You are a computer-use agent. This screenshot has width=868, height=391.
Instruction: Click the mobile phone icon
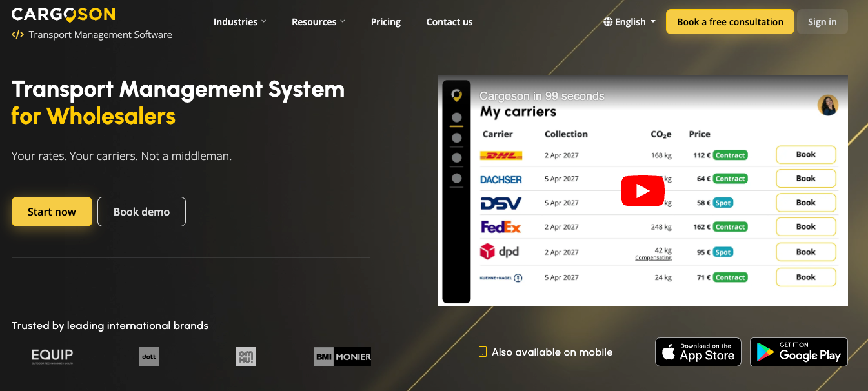pyautogui.click(x=482, y=352)
